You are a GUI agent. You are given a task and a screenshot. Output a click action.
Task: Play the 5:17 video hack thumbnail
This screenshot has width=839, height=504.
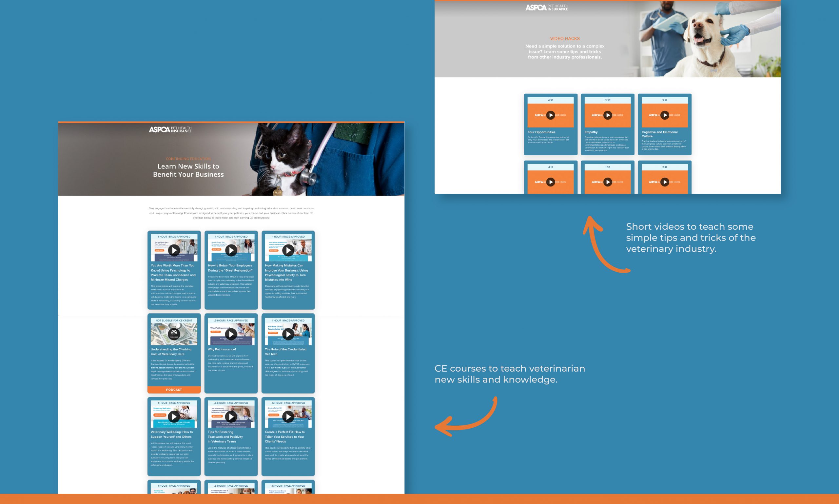pyautogui.click(x=665, y=182)
